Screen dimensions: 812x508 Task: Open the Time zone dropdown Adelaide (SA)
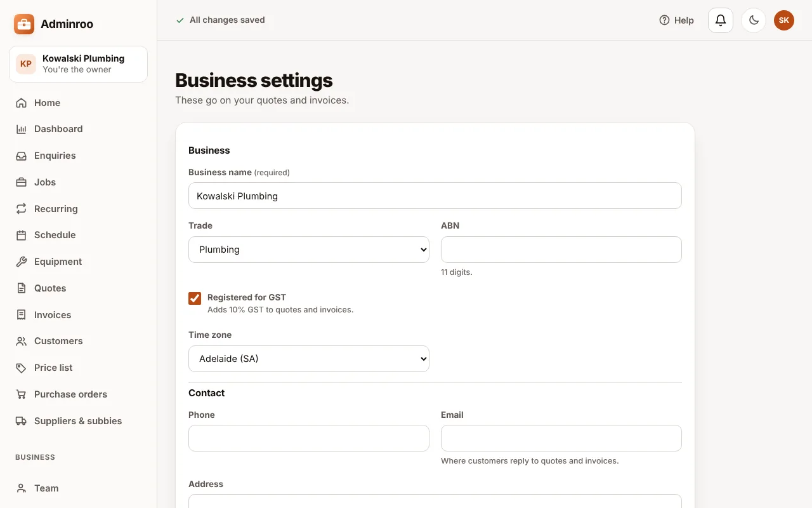click(309, 359)
